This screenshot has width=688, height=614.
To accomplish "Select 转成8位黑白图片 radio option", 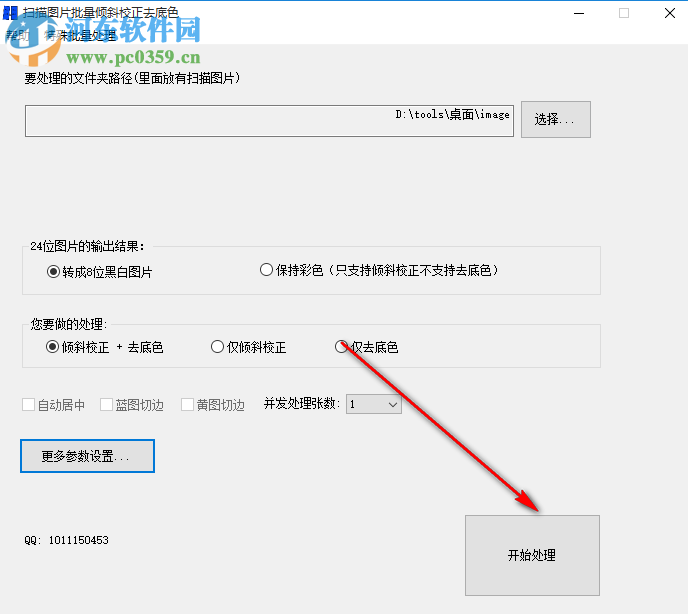I will tap(100, 272).
